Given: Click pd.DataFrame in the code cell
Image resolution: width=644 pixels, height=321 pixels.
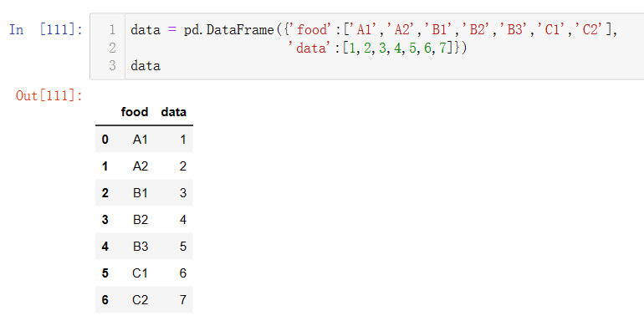Looking at the screenshot, I should (228, 30).
